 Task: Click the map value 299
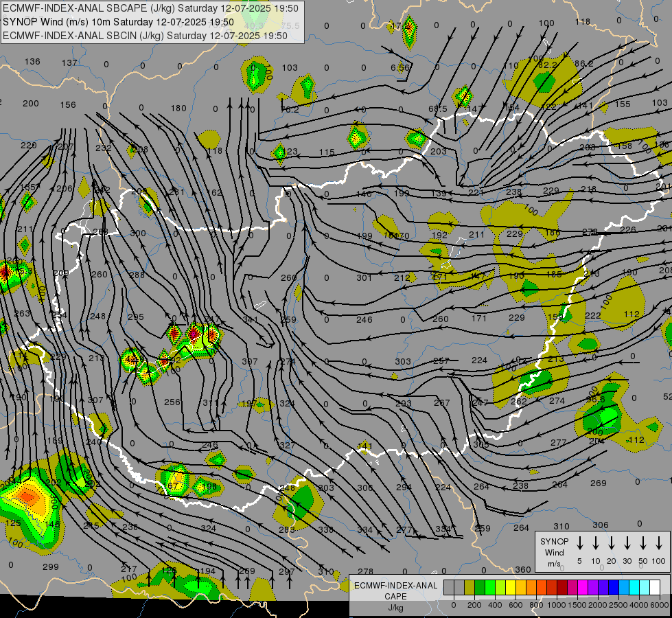[x=51, y=567]
